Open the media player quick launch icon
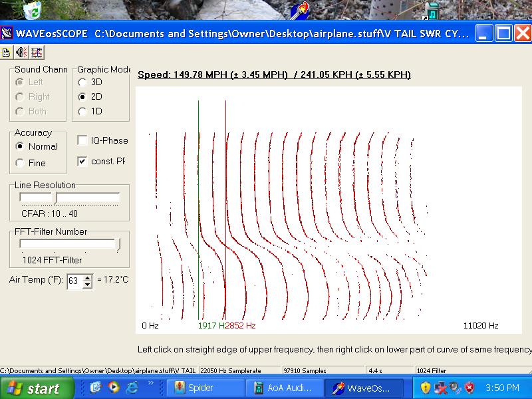The width and height of the screenshot is (532, 399). point(113,387)
